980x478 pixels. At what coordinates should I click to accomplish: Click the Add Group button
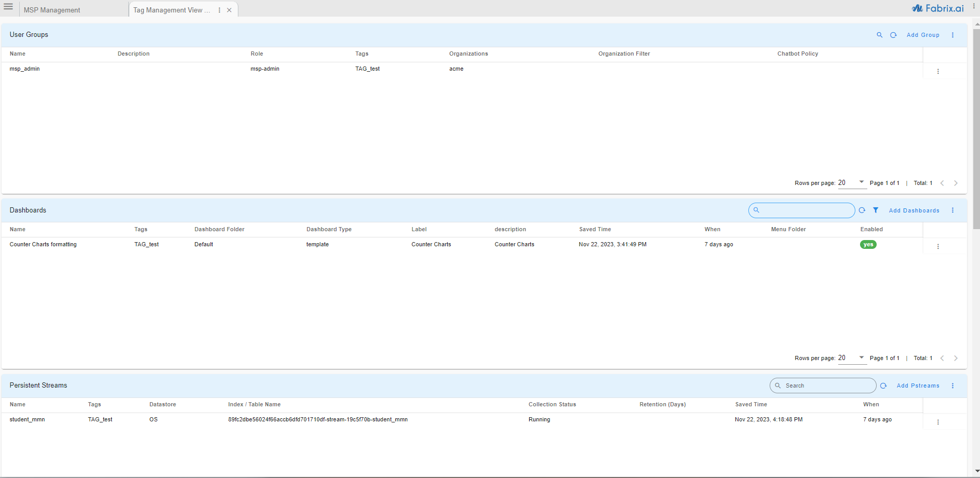tap(923, 35)
